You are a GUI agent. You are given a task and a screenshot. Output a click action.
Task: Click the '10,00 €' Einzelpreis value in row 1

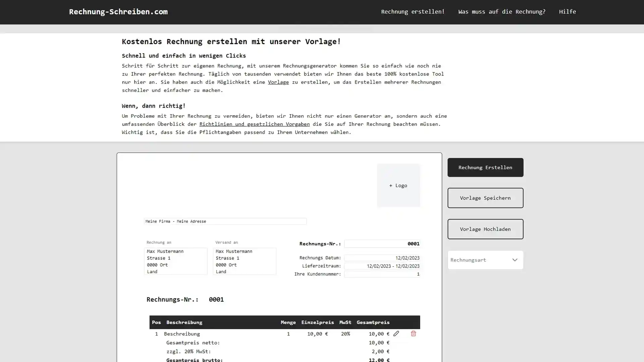tap(317, 334)
